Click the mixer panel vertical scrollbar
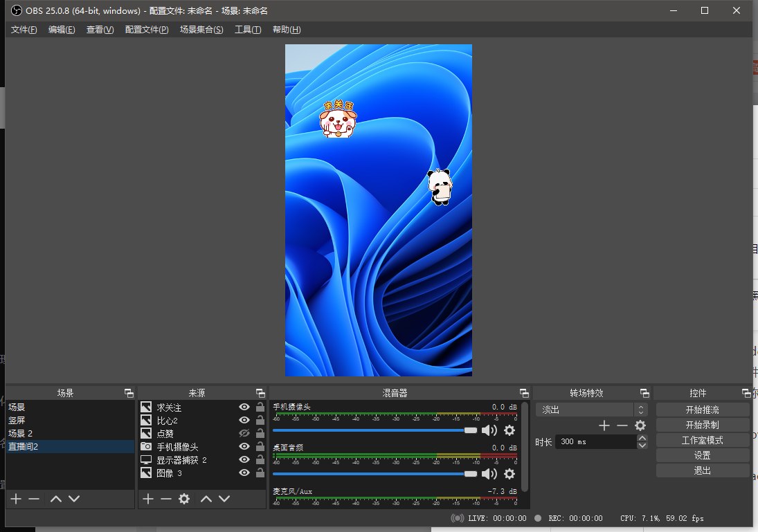Image resolution: width=758 pixels, height=532 pixels. 525,447
